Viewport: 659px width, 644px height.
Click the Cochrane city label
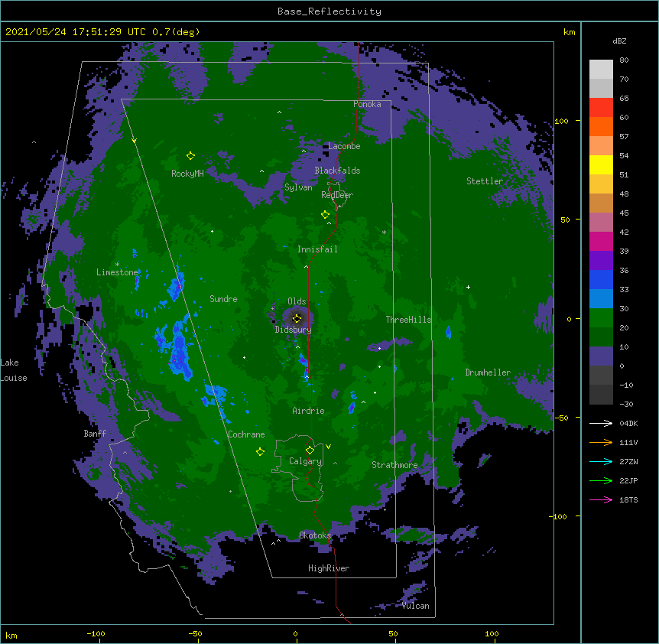click(246, 434)
